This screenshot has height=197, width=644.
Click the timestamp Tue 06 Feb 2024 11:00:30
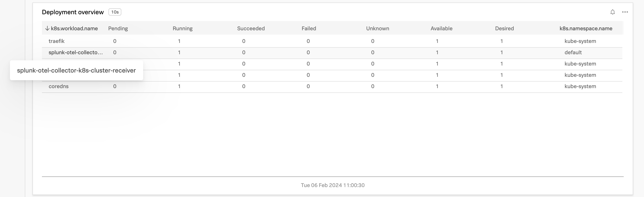click(x=333, y=185)
